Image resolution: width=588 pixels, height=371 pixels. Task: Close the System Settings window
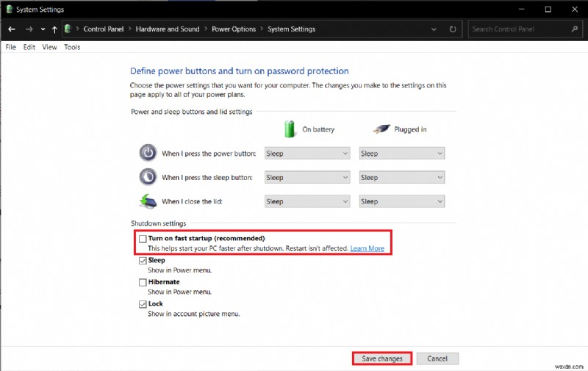pos(575,9)
